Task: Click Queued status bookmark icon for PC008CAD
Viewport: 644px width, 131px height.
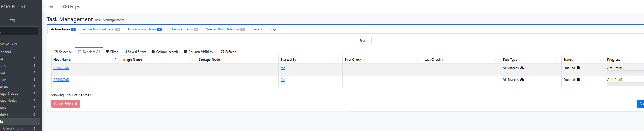Action: (578, 80)
